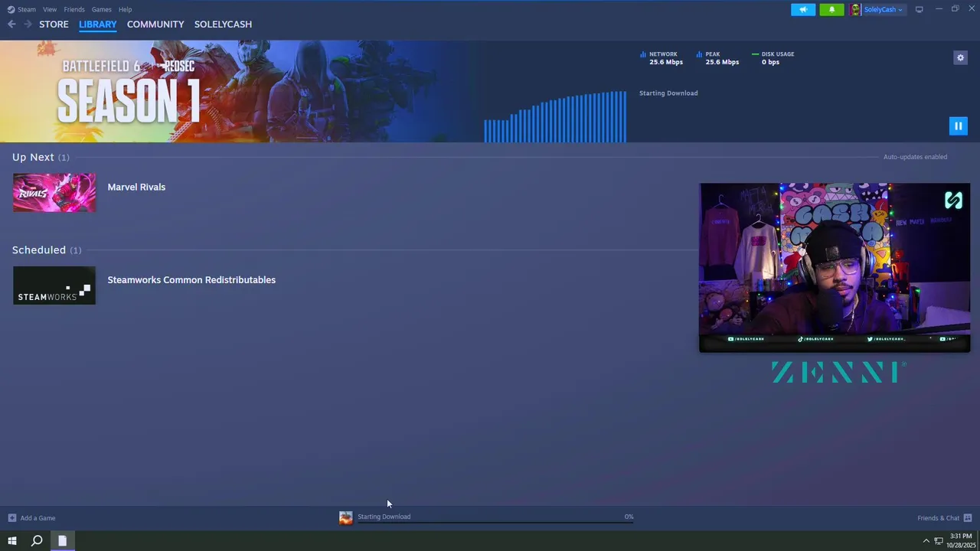Show hidden system tray icons
Viewport: 980px width, 551px height.
(926, 541)
